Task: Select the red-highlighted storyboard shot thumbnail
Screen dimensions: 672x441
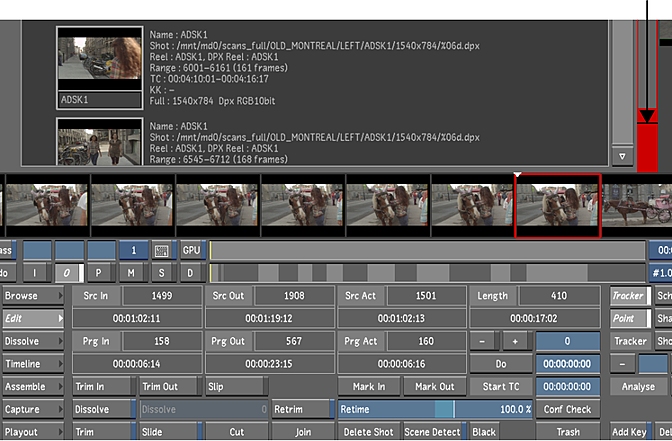Action: (x=558, y=206)
